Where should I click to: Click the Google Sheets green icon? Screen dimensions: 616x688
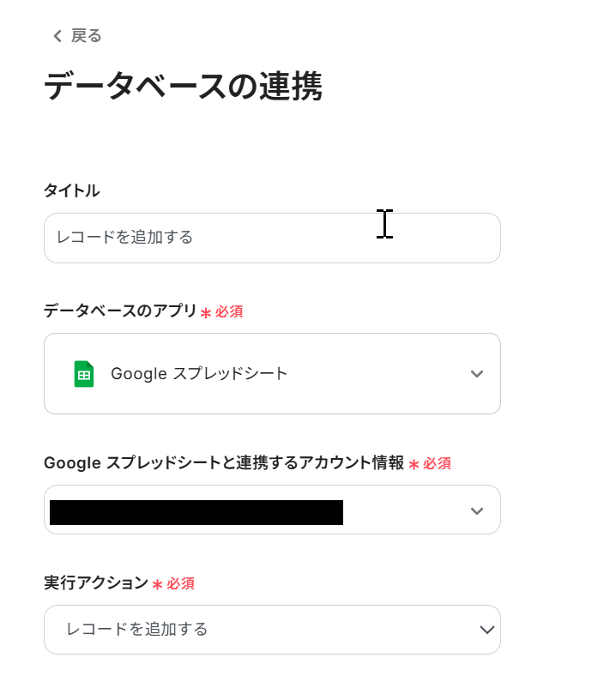pyautogui.click(x=84, y=374)
